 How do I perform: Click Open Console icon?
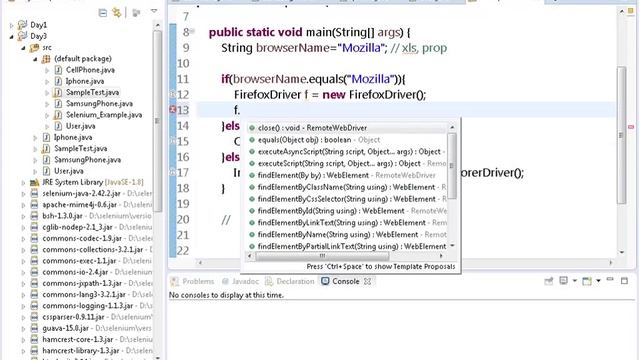[x=587, y=281]
